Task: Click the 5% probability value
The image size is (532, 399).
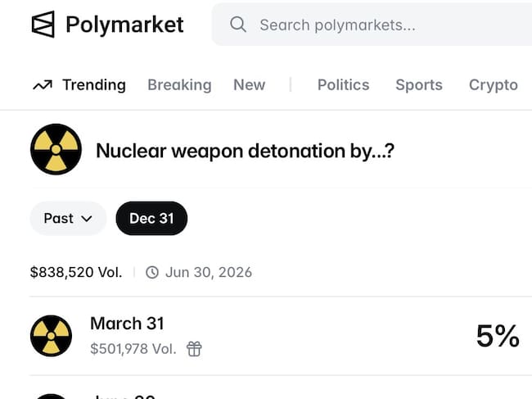Action: [x=498, y=336]
